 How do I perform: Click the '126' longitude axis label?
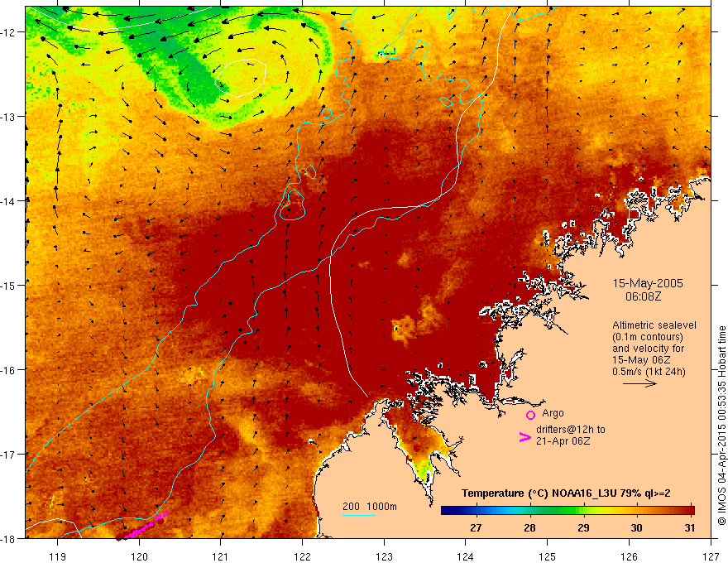(629, 556)
